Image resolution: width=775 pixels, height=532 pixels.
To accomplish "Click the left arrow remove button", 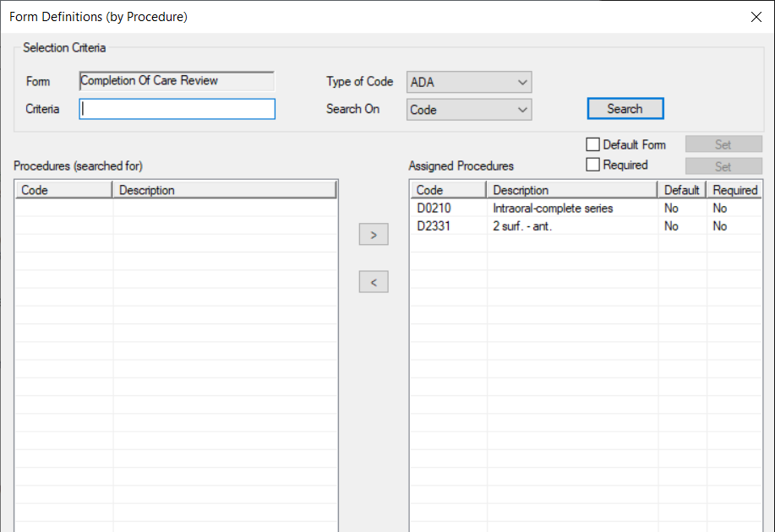I will 374,281.
